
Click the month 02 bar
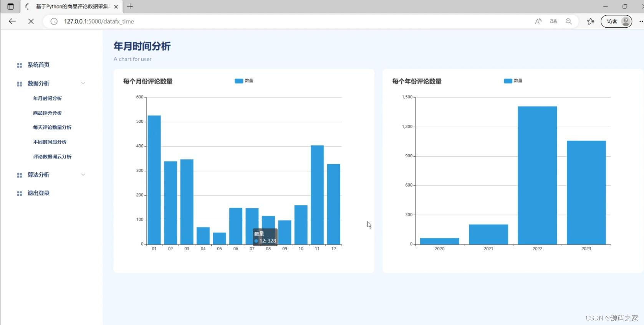(171, 203)
